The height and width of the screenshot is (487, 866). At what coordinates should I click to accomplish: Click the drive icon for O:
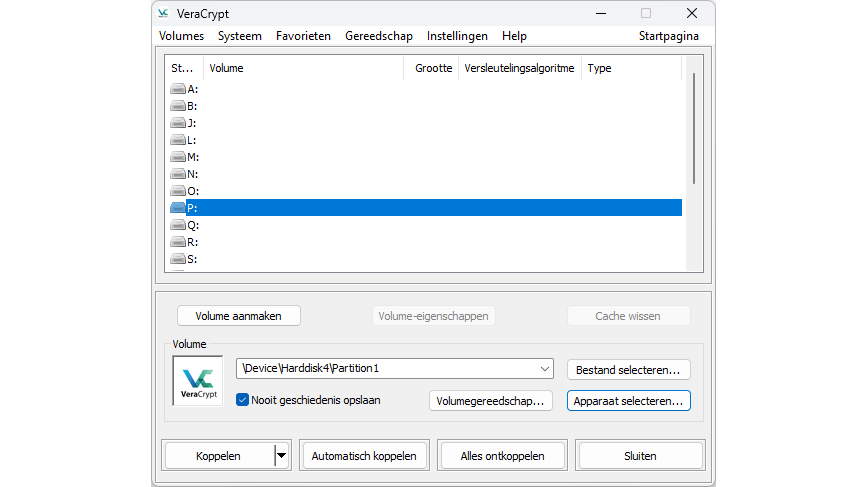tap(178, 191)
